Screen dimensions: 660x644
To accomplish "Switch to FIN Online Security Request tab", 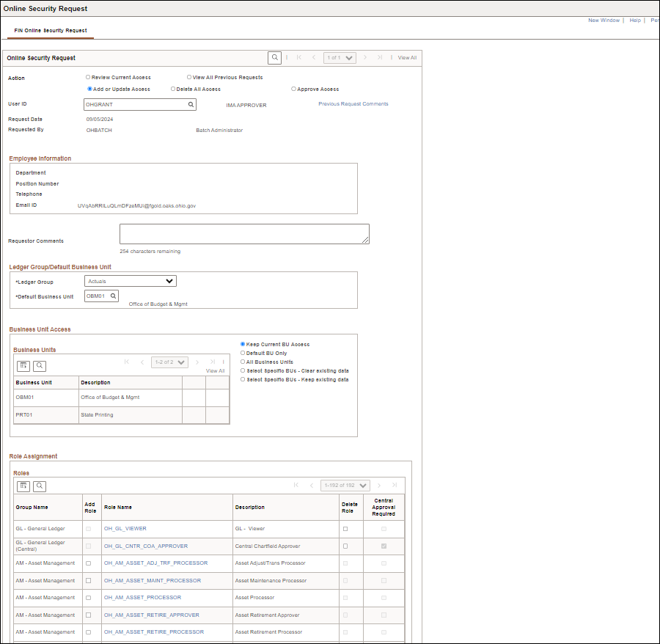I will coord(51,31).
